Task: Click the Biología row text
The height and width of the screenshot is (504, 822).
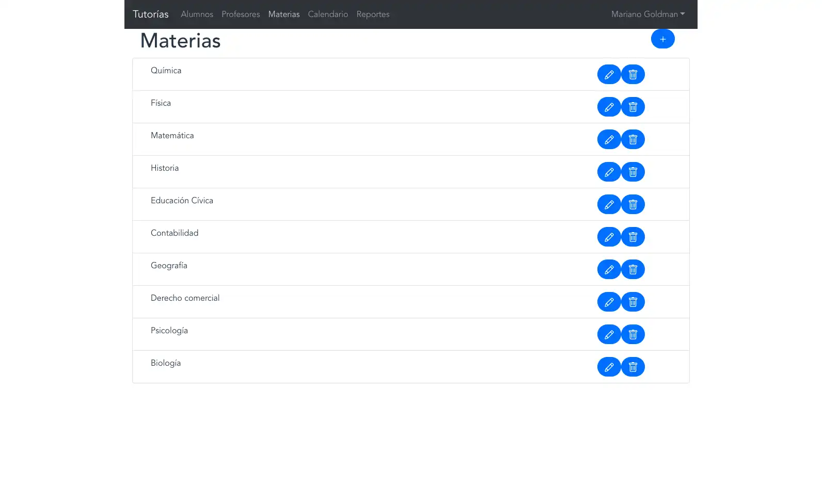Action: 166,363
